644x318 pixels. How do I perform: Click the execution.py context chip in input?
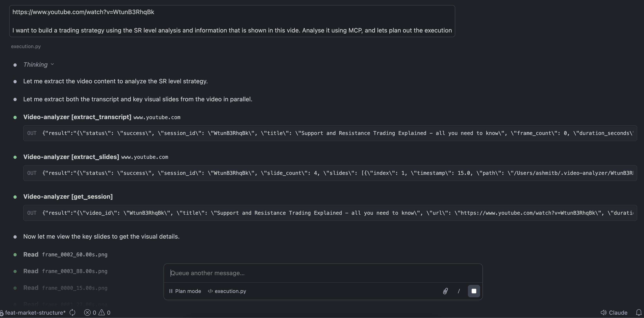(x=227, y=291)
